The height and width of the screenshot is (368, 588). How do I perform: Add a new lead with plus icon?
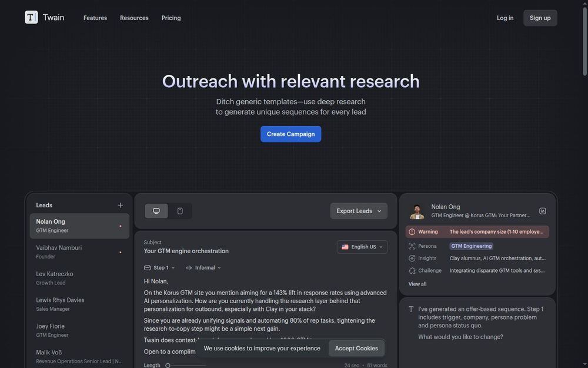[120, 205]
